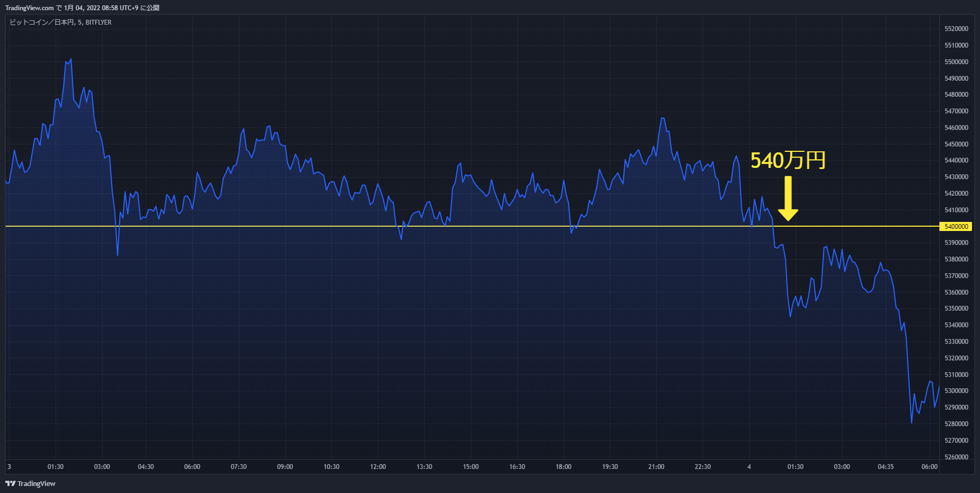Click the 18:00 time axis label
The width and height of the screenshot is (980, 493).
(x=563, y=467)
